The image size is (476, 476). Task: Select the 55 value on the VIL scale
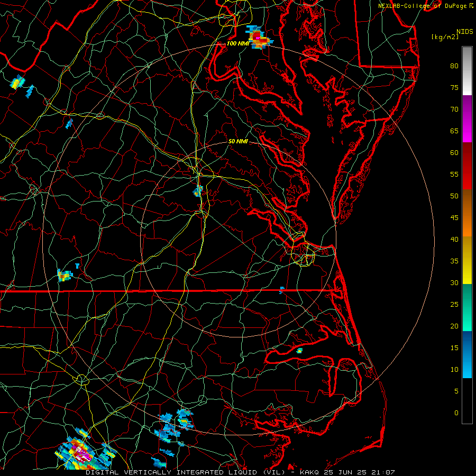coord(454,174)
